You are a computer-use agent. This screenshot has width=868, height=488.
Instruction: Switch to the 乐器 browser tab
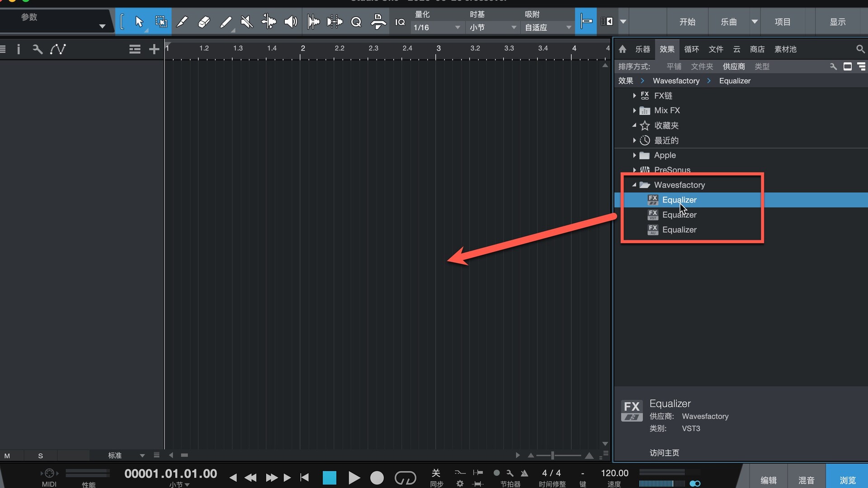[642, 49]
